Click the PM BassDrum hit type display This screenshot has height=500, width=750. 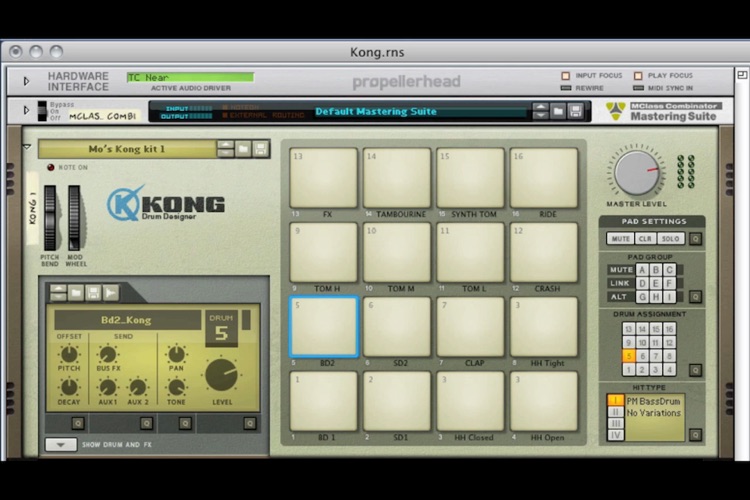click(654, 417)
